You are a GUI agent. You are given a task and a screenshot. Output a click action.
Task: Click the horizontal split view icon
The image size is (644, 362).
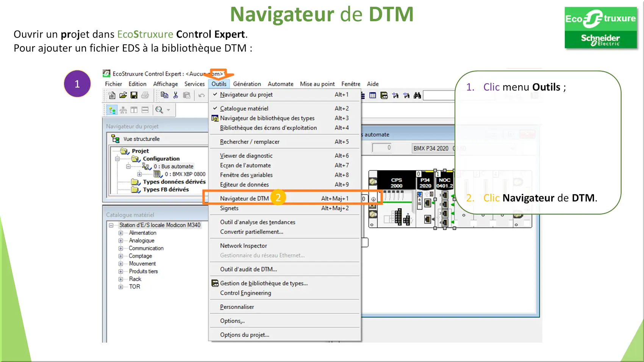(x=145, y=110)
